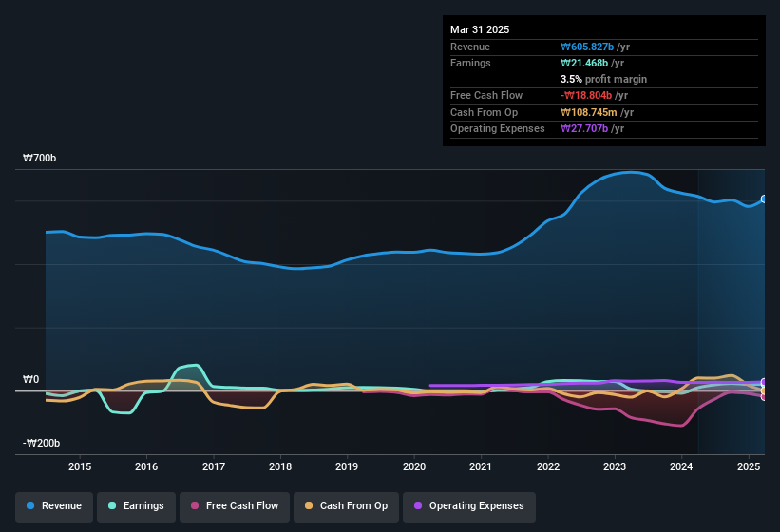Click the teal Earnings legend dot
Screen dimensions: 780x532
(x=113, y=506)
